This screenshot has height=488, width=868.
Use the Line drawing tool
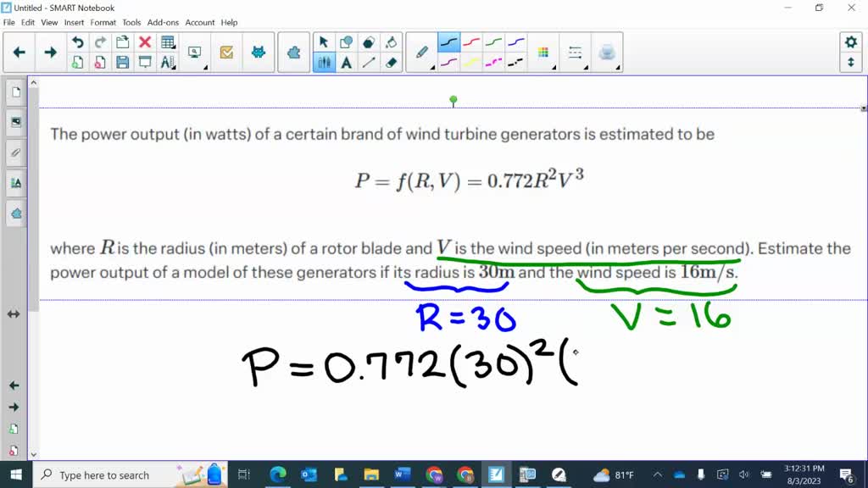click(369, 63)
